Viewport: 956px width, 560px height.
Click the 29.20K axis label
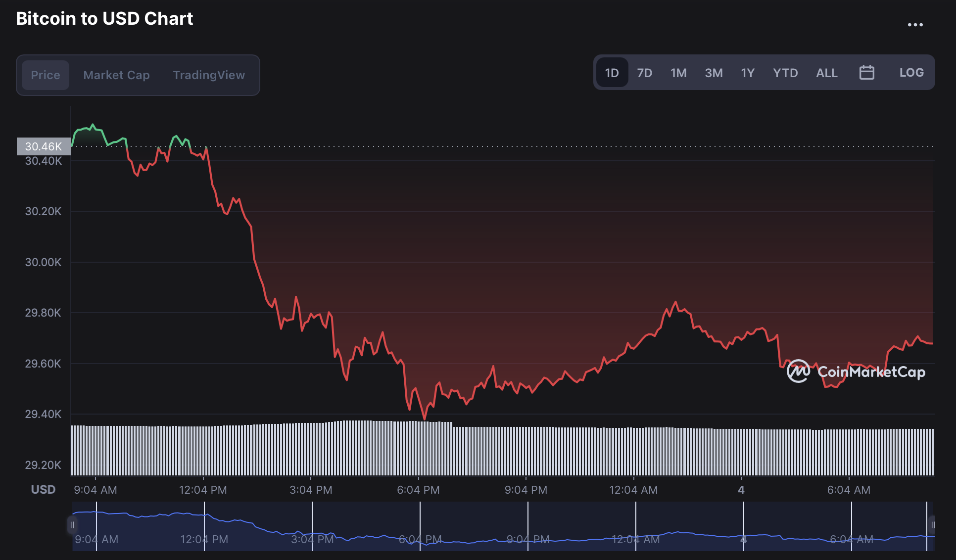[44, 465]
